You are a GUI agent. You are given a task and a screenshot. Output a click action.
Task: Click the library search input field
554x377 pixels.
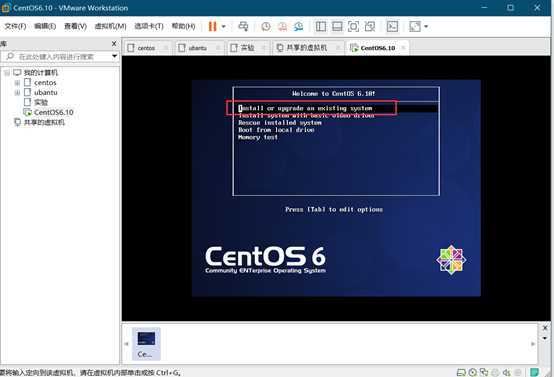pos(57,57)
